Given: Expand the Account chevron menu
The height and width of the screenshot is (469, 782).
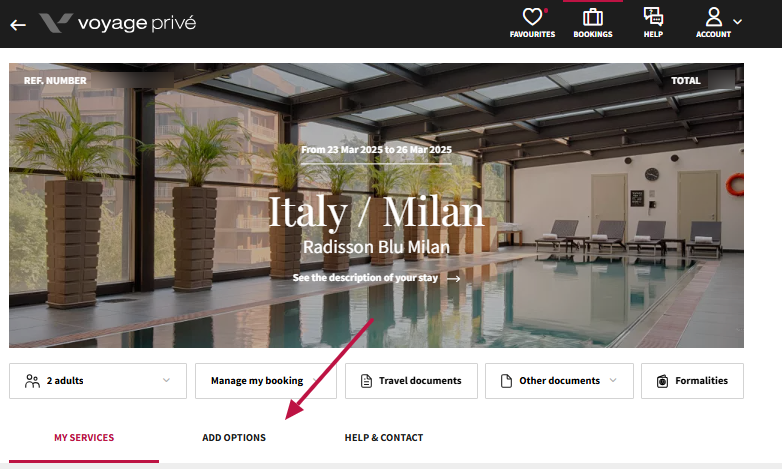Looking at the screenshot, I should (738, 21).
